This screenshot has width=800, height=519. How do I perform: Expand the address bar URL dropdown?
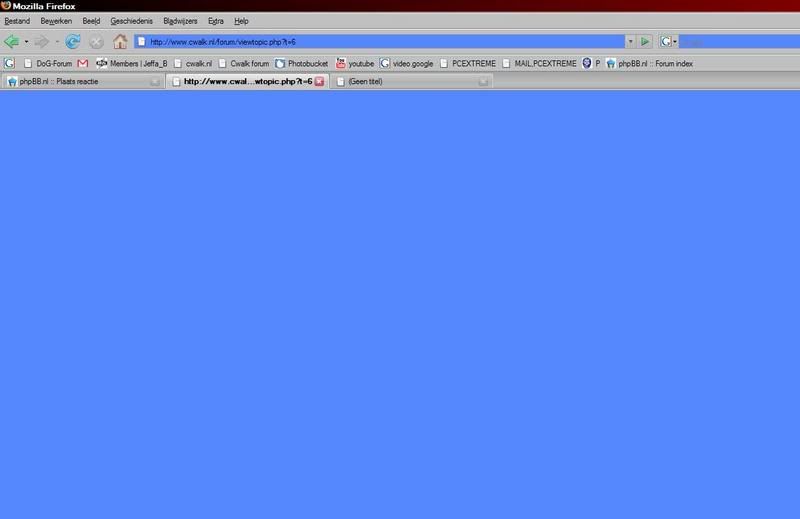coord(630,42)
